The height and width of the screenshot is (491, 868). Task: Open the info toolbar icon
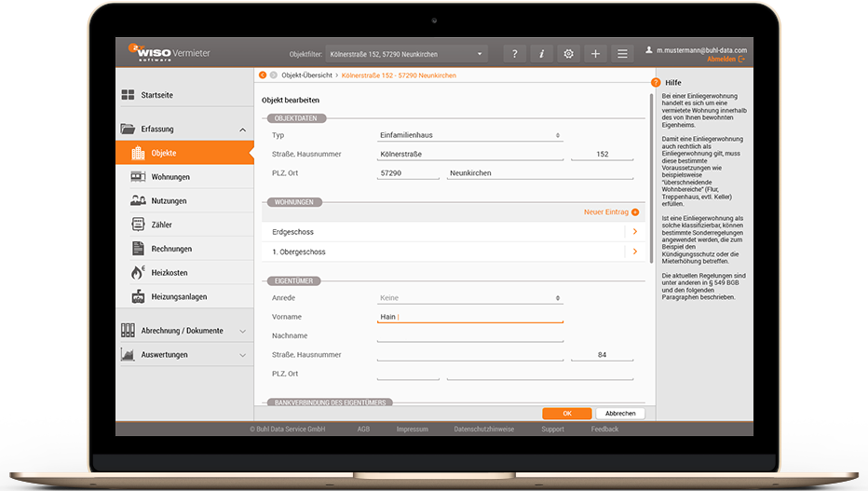pos(542,54)
